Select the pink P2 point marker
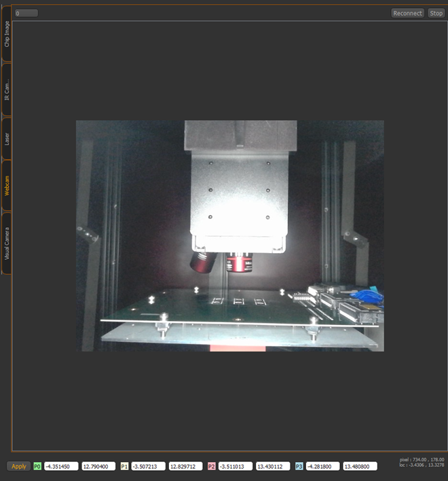The height and width of the screenshot is (481, 448). point(211,466)
